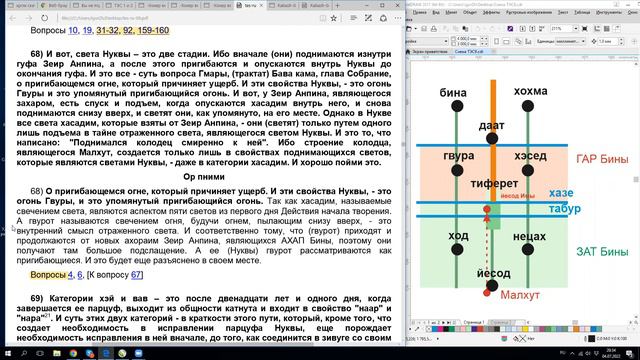Select landscape page orientation in CorelDRAW
The width and height of the screenshot is (640, 360).
pos(506,42)
